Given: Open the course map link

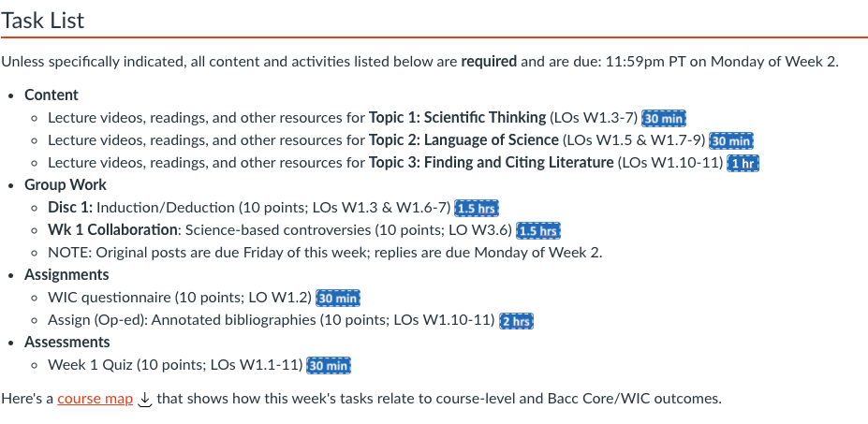Looking at the screenshot, I should [96, 399].
